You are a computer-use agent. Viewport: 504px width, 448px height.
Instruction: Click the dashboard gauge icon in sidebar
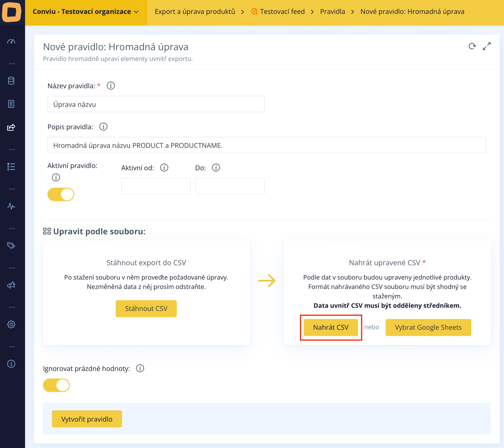(11, 41)
